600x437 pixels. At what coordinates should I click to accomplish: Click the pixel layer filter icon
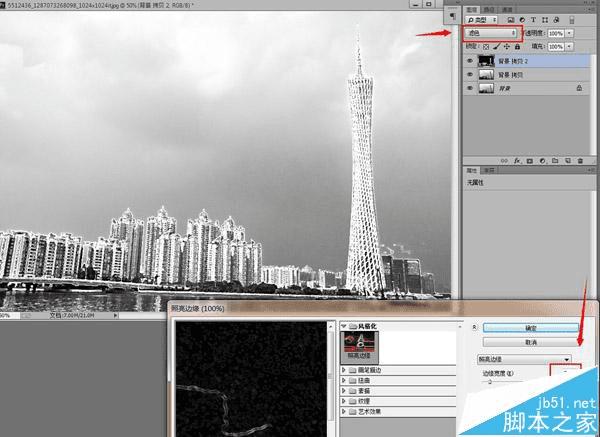pos(510,19)
